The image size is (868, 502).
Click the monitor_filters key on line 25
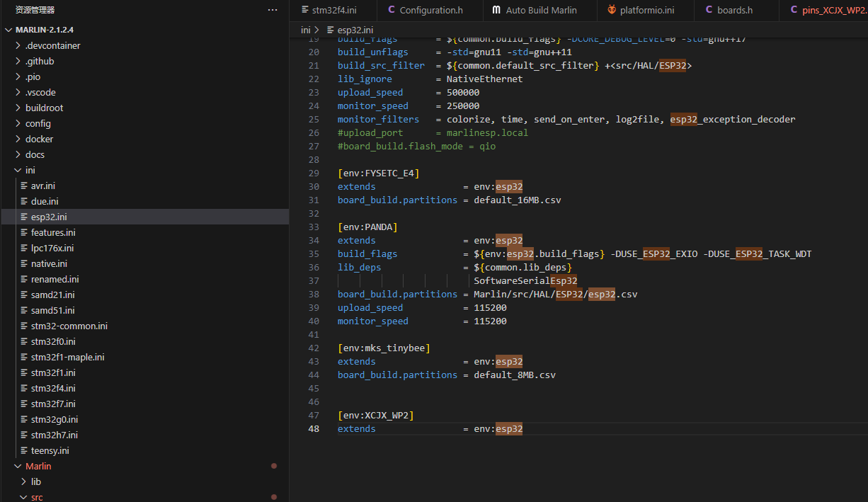[x=378, y=120]
